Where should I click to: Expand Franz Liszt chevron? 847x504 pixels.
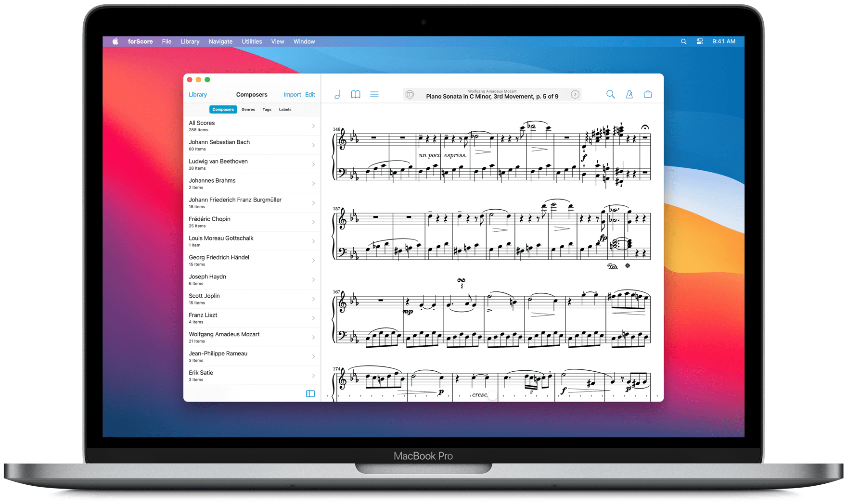313,318
